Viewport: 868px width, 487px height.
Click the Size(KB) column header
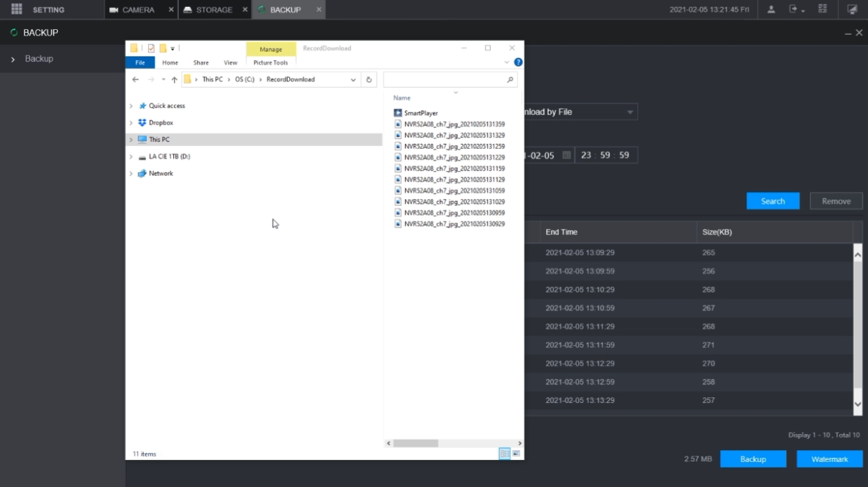[x=717, y=232]
